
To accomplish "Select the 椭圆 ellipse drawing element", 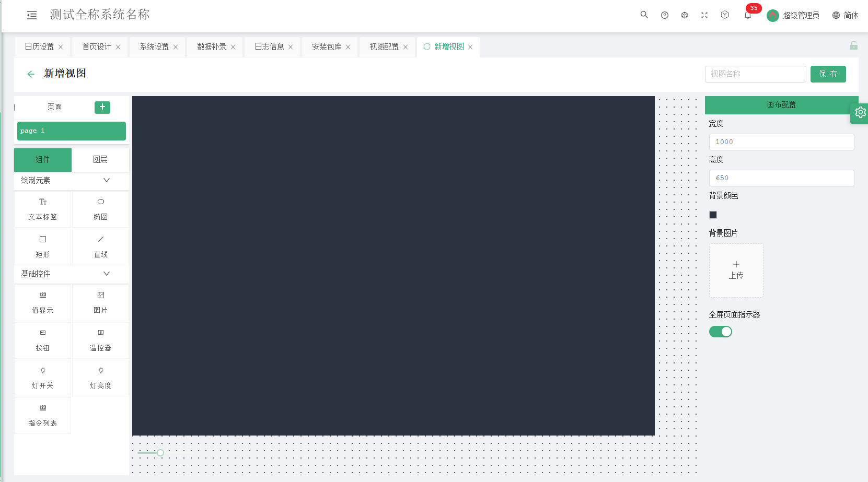I will tap(101, 209).
